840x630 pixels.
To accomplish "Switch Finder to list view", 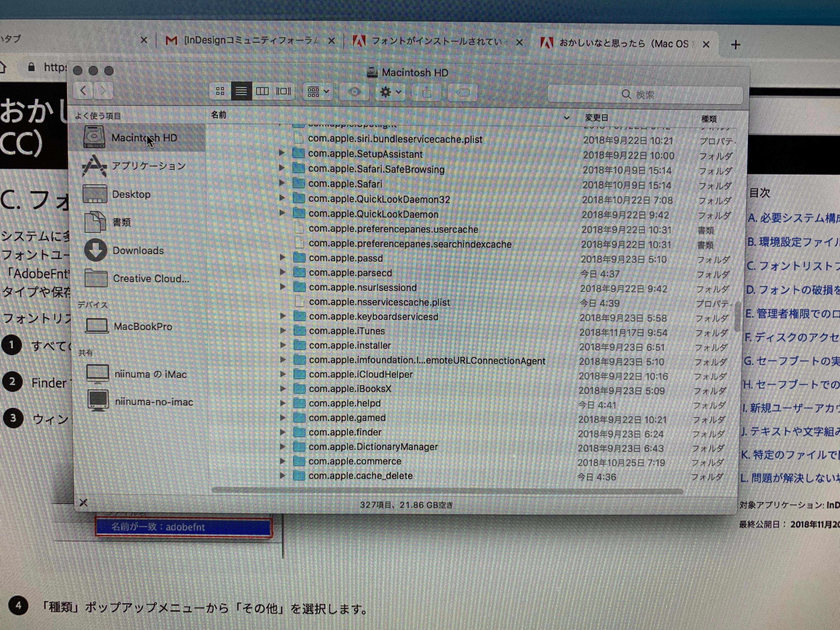I will pyautogui.click(x=241, y=91).
